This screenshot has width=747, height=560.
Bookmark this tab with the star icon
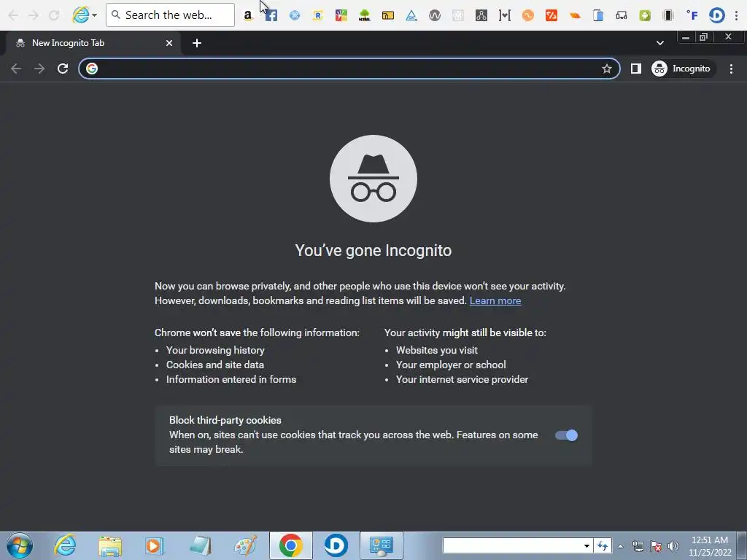pyautogui.click(x=606, y=69)
